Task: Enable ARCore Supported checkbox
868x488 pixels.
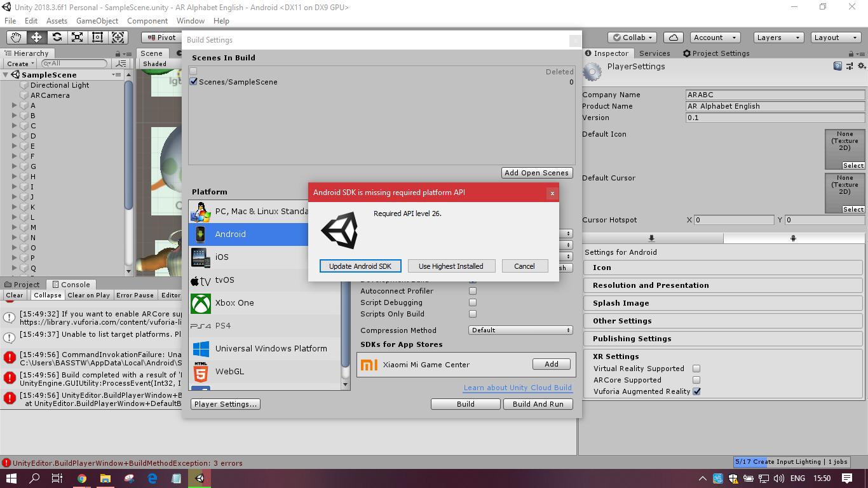Action: point(696,380)
